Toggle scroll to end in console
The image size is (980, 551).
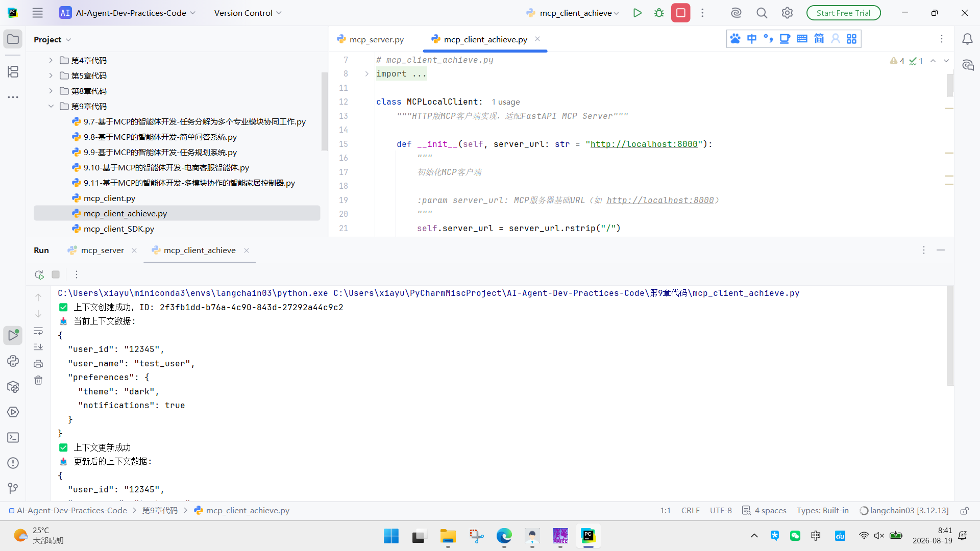[x=38, y=347]
